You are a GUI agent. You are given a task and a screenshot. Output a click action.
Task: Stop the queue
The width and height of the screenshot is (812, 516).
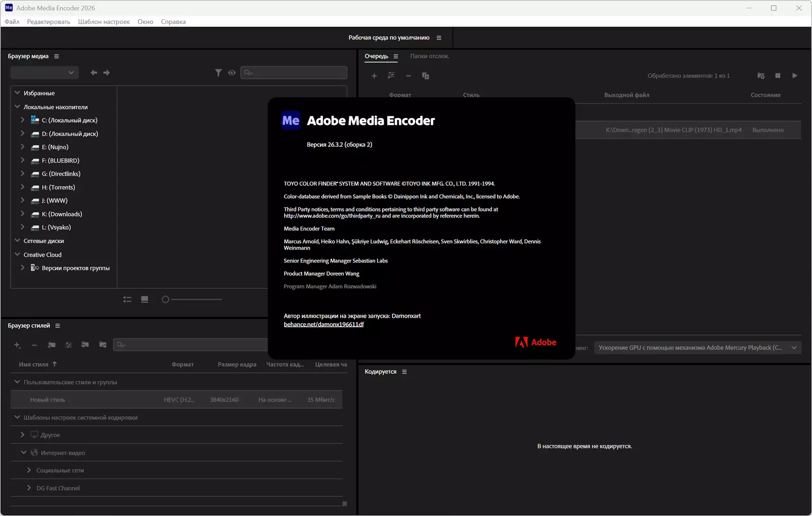(778, 76)
